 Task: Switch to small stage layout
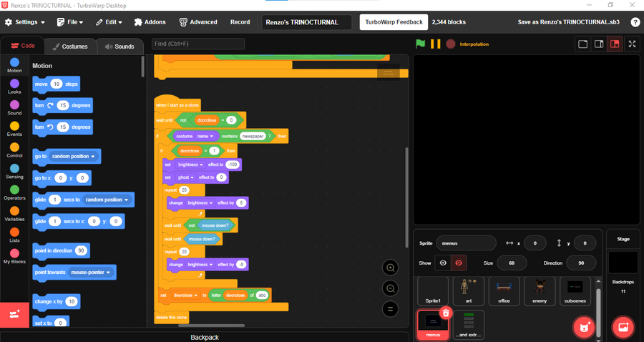point(582,44)
